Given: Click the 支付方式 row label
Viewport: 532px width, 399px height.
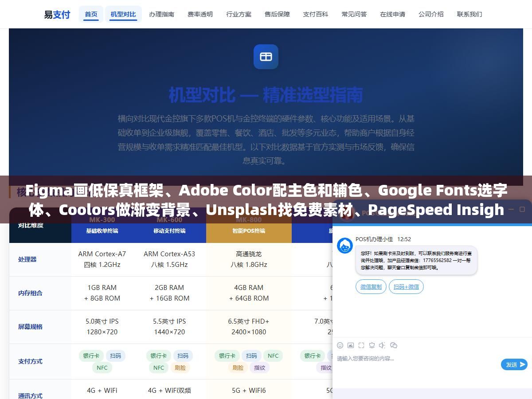Looking at the screenshot, I should [x=30, y=361].
